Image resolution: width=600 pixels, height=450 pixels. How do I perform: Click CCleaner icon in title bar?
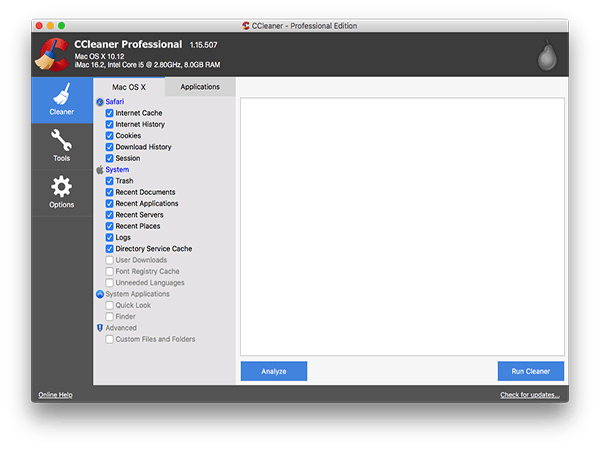pyautogui.click(x=246, y=26)
